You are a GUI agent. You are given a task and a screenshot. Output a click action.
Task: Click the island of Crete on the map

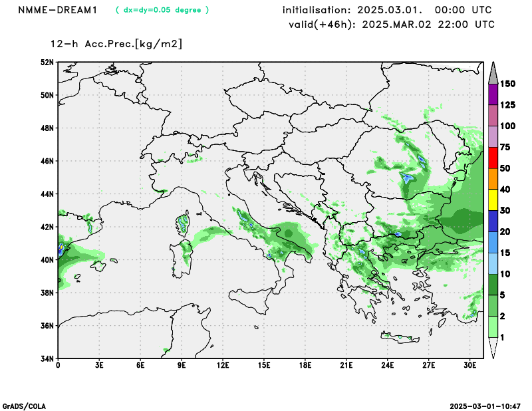400,337
